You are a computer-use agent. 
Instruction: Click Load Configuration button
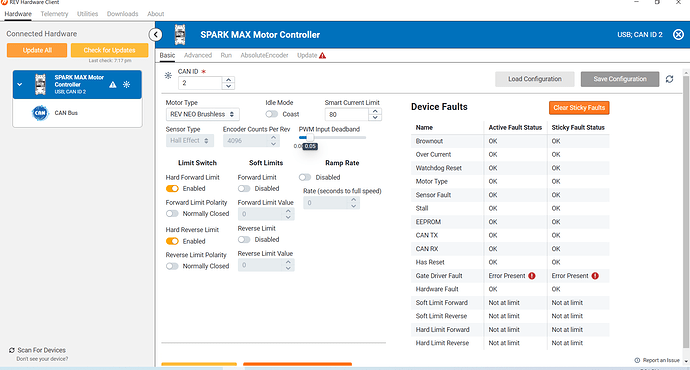pyautogui.click(x=535, y=79)
